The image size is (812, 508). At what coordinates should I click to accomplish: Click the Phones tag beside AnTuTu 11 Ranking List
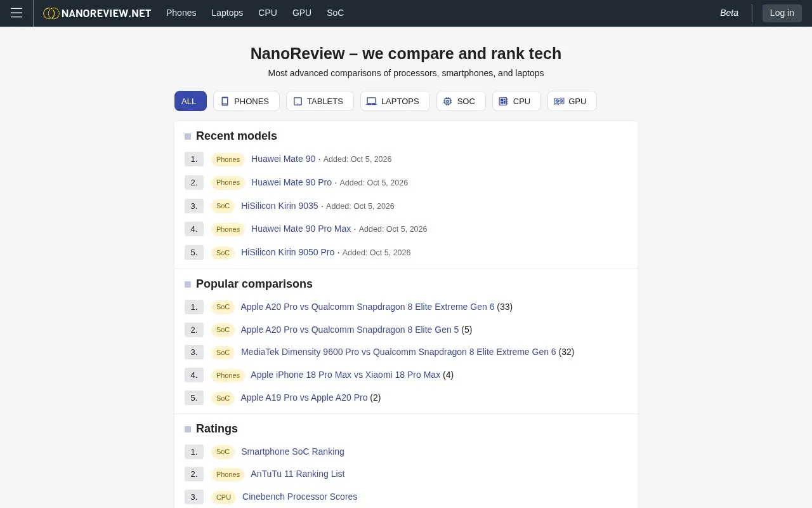tap(228, 474)
